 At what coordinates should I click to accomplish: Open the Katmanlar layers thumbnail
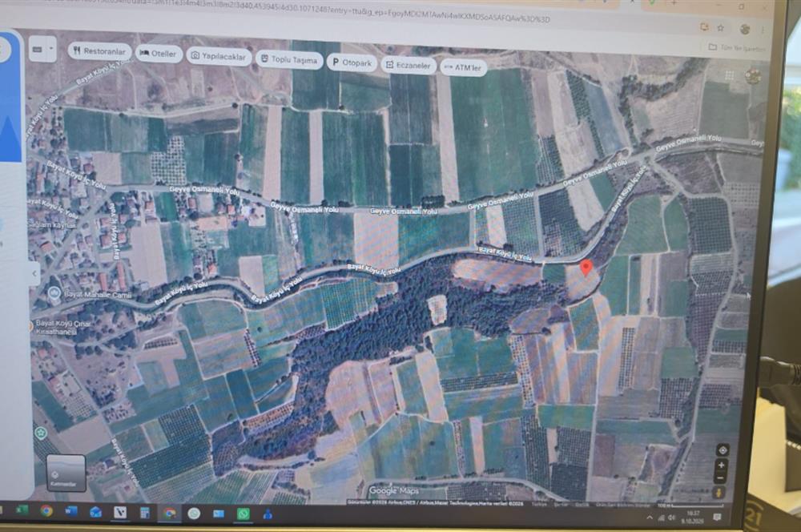pos(66,473)
